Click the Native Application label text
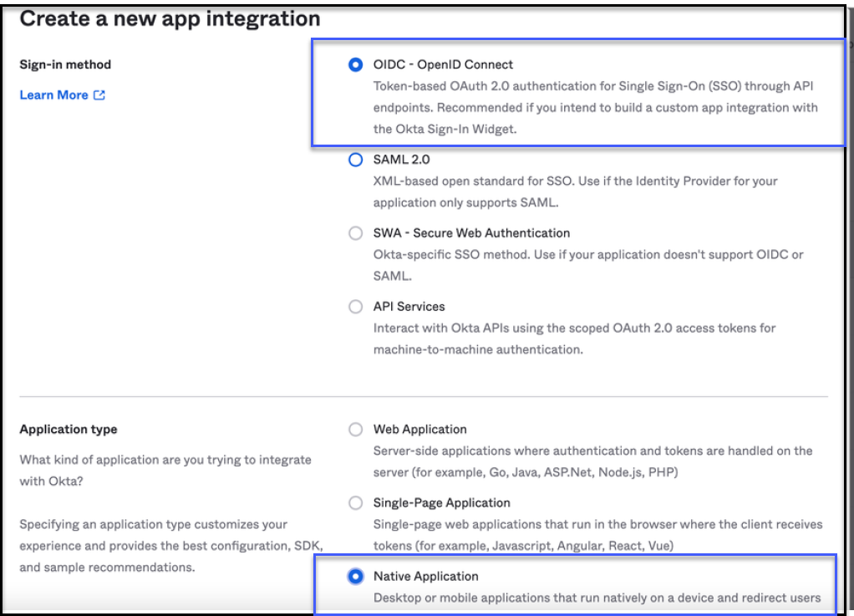This screenshot has width=854, height=616. coord(426,576)
